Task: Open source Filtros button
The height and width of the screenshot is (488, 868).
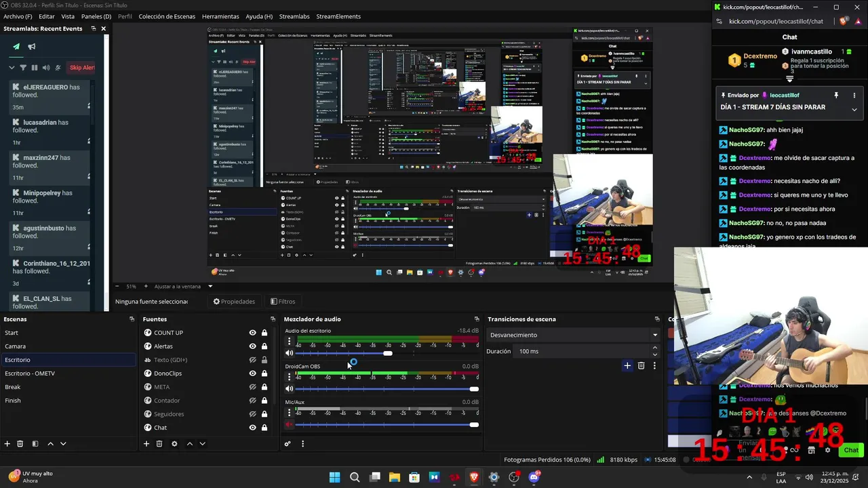Action: click(283, 302)
